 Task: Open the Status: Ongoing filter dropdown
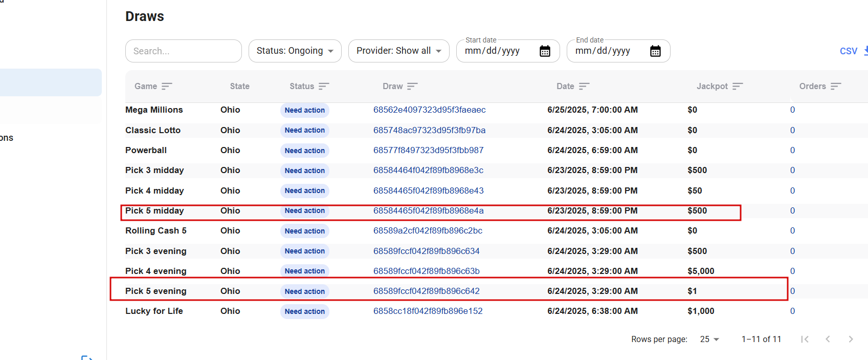pos(295,51)
